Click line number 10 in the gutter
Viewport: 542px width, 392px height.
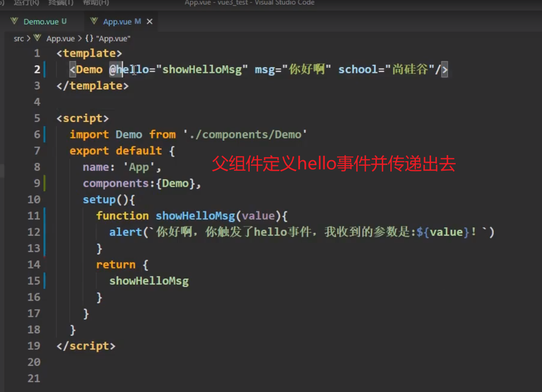34,200
